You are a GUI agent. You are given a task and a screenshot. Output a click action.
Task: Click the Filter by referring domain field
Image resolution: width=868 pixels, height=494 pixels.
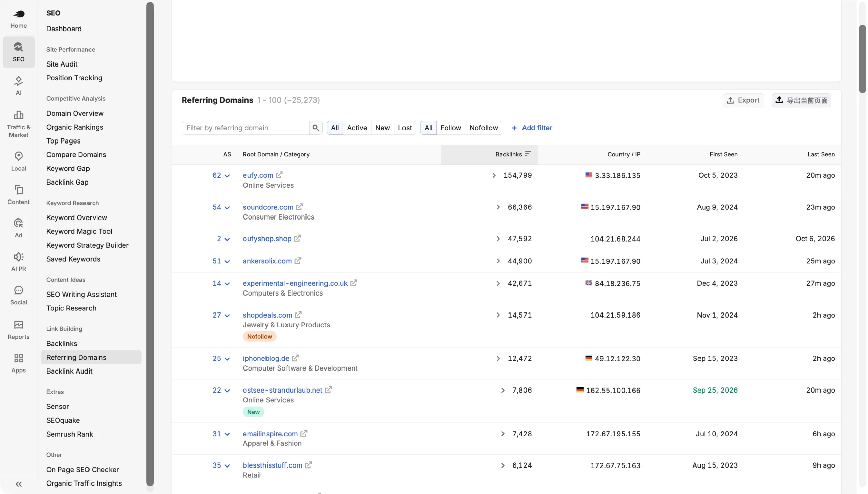[x=245, y=128]
